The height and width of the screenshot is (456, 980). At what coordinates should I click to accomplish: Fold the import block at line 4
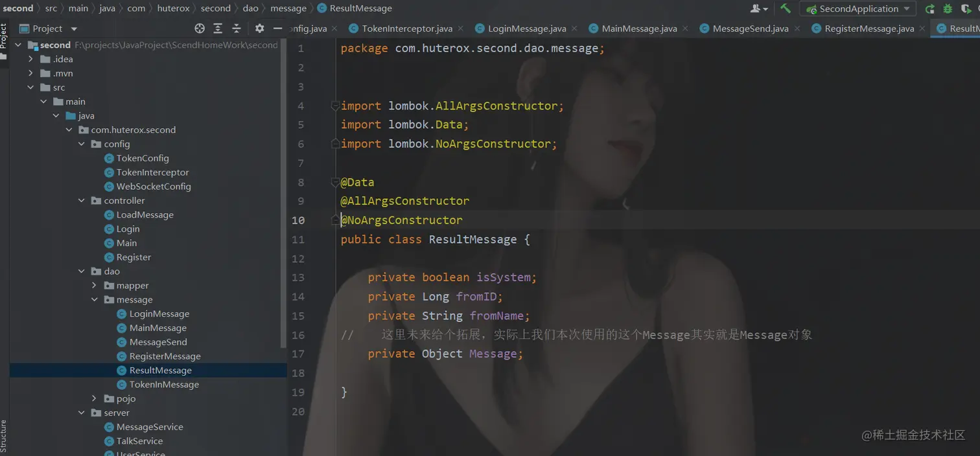coord(334,106)
